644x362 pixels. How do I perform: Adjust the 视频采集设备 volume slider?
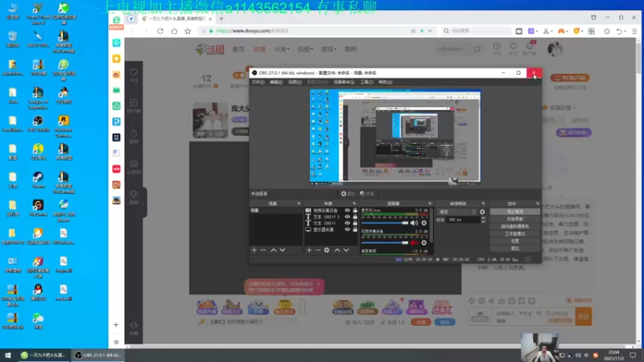pyautogui.click(x=385, y=243)
